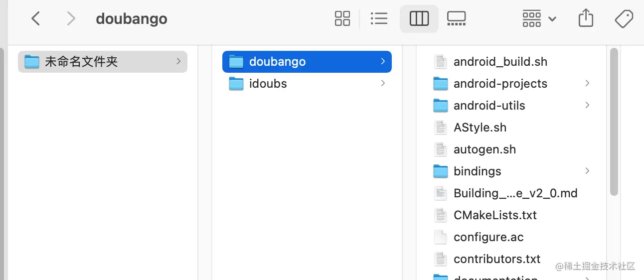The image size is (644, 280).
Task: Click the doubango window title
Action: 132,19
